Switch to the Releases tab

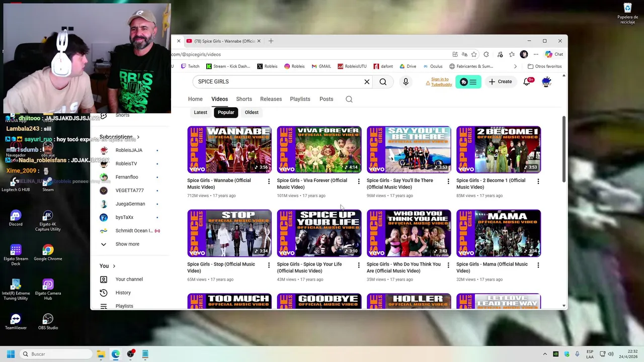[271, 99]
